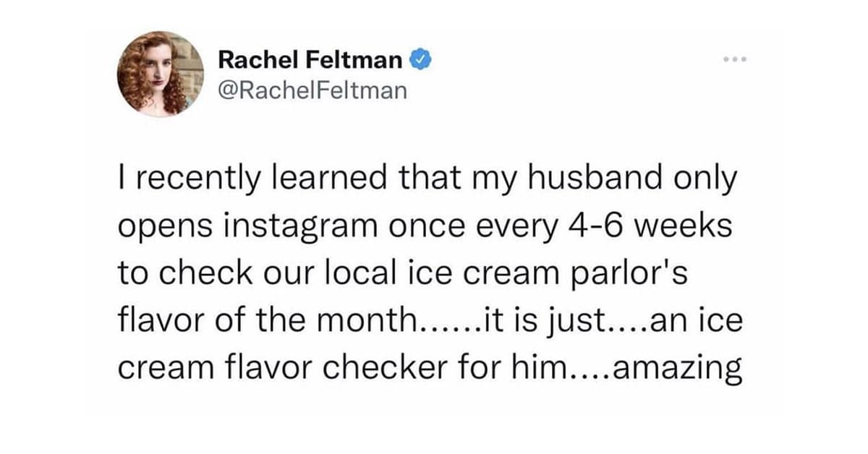The width and height of the screenshot is (868, 454).
Task: Click the word "month" in the tweet
Action: click(370, 322)
